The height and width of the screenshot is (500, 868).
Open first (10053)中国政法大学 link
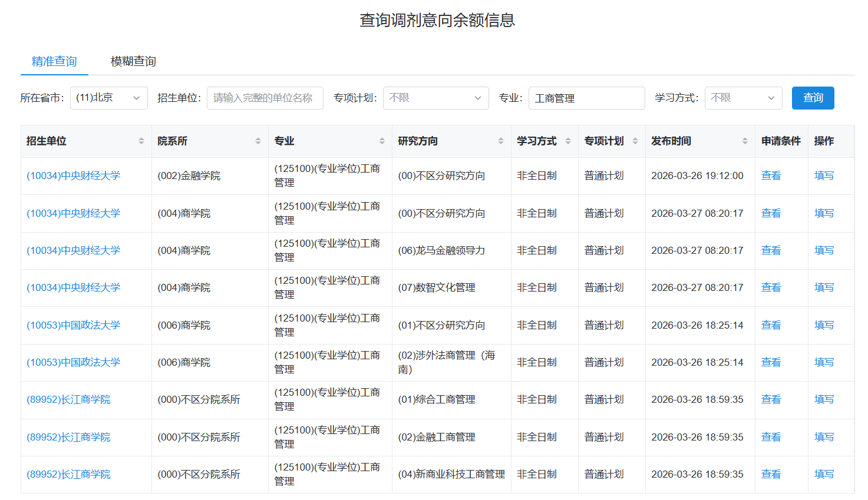[74, 325]
